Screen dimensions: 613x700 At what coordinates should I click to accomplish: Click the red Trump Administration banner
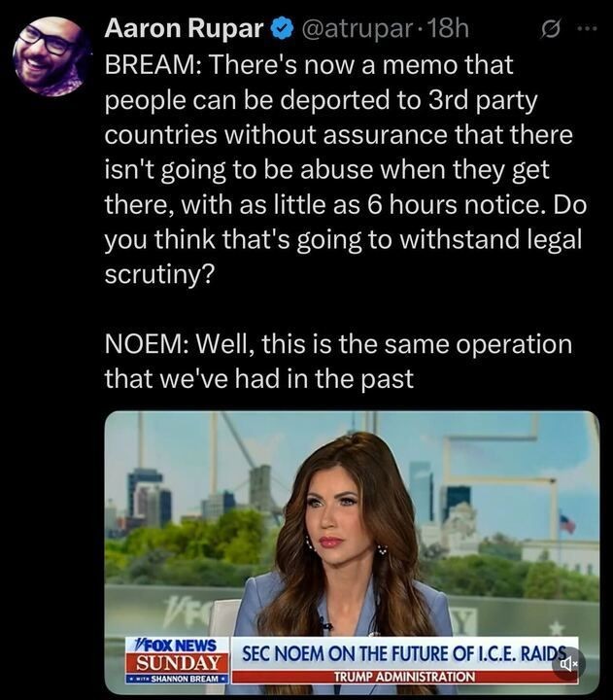pos(405,677)
